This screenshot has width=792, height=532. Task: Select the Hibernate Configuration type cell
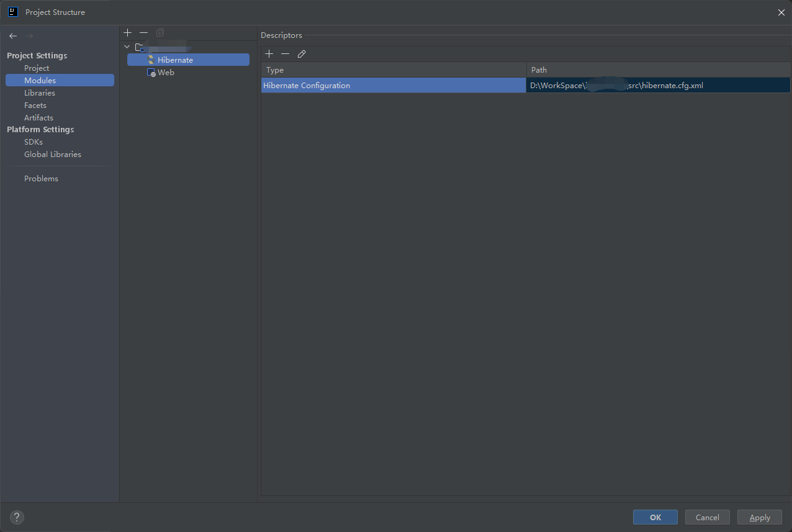(394, 85)
